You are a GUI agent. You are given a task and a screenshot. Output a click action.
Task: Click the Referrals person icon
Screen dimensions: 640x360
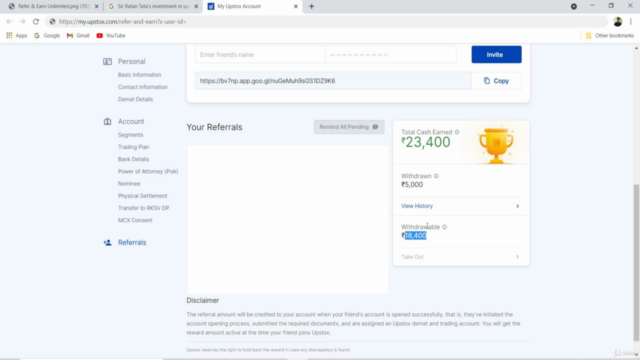[x=107, y=242]
